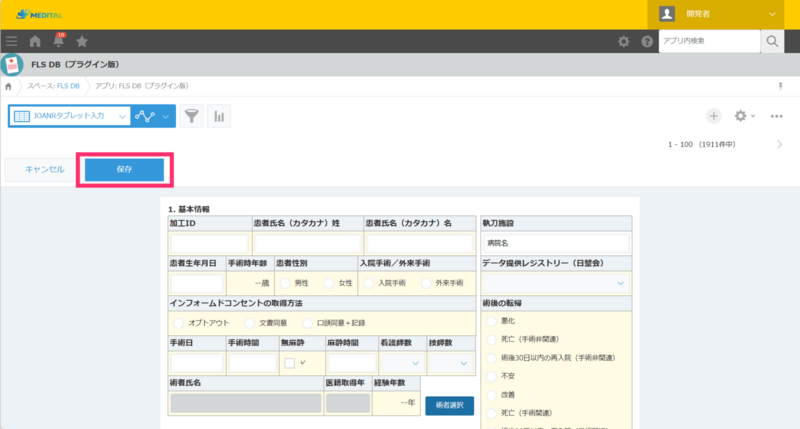Click the user avatar icon
The image size is (800, 429).
[667, 14]
